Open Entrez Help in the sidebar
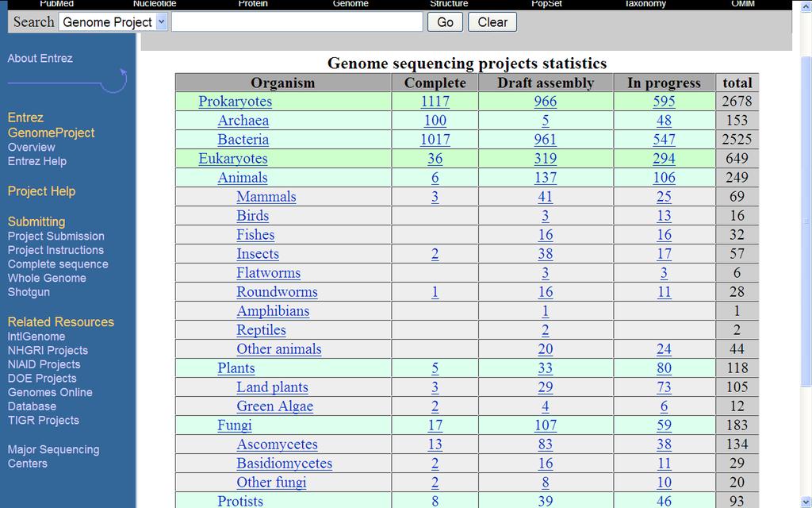Screen dimensions: 812x508 [x=36, y=161]
